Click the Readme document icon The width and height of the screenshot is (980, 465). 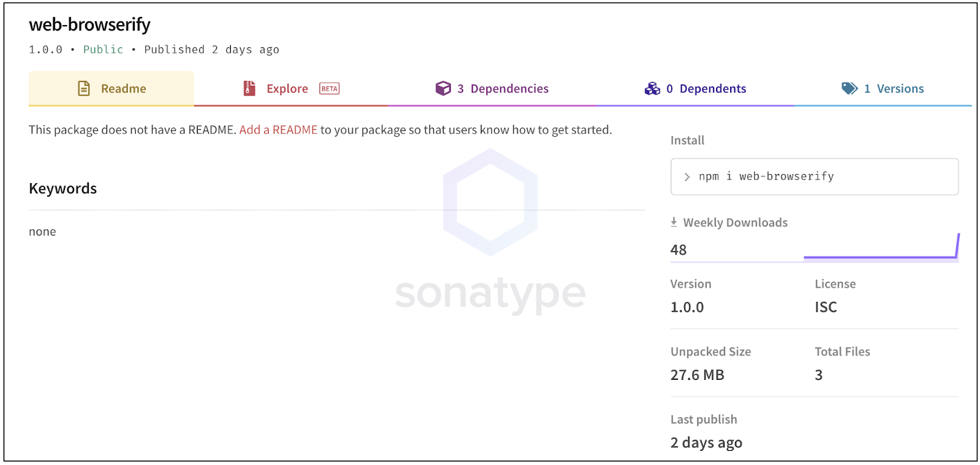click(84, 89)
